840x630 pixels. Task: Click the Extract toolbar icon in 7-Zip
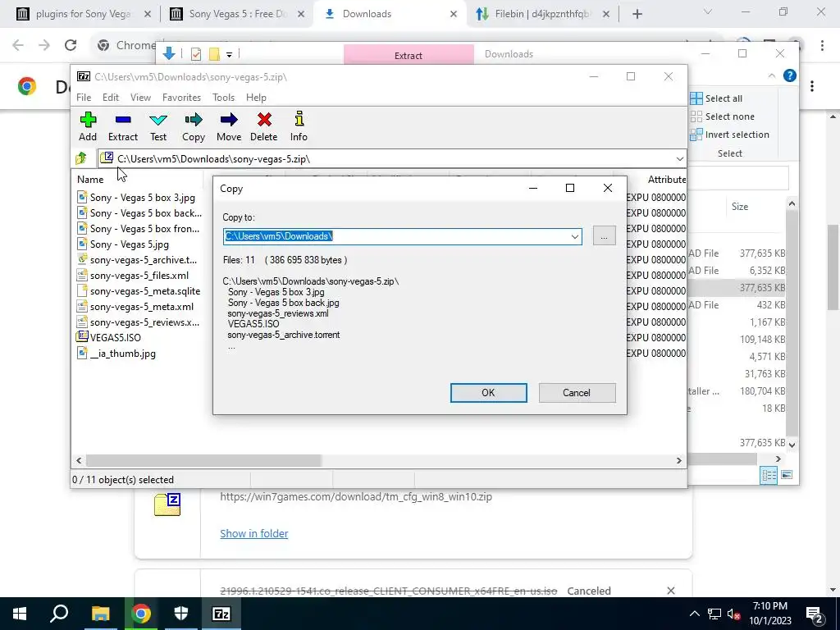click(x=123, y=127)
